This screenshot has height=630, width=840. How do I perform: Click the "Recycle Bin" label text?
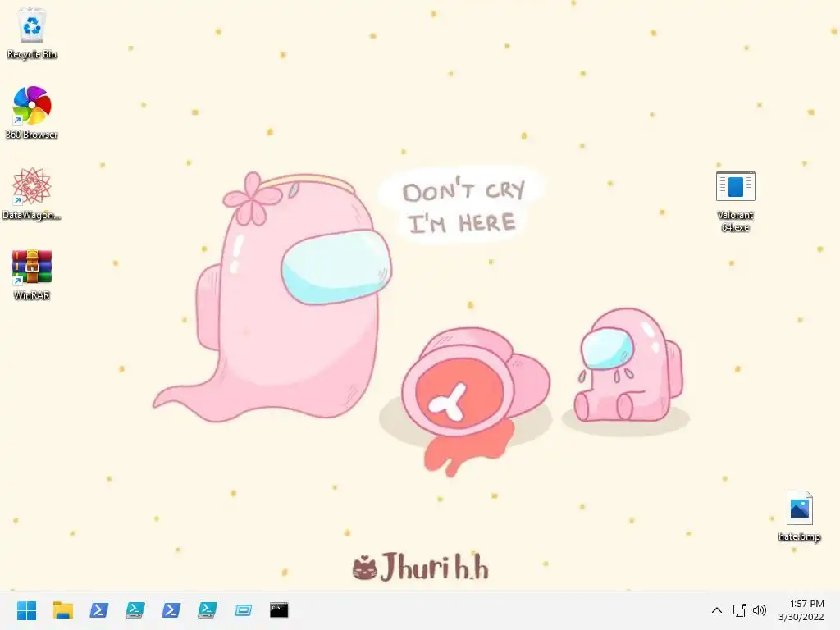[32, 54]
